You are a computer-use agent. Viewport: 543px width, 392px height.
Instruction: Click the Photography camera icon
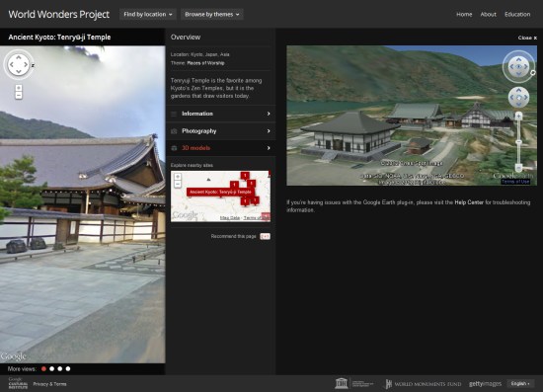pos(174,131)
